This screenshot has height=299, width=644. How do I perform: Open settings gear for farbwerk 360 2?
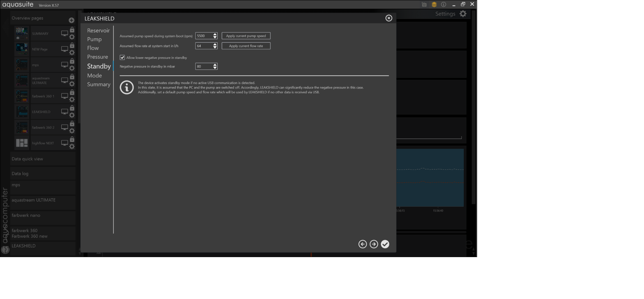pyautogui.click(x=72, y=131)
